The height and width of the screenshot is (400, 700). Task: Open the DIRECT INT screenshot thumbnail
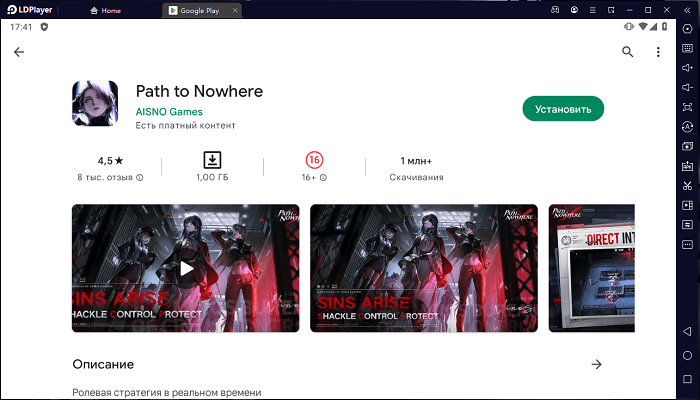point(592,268)
